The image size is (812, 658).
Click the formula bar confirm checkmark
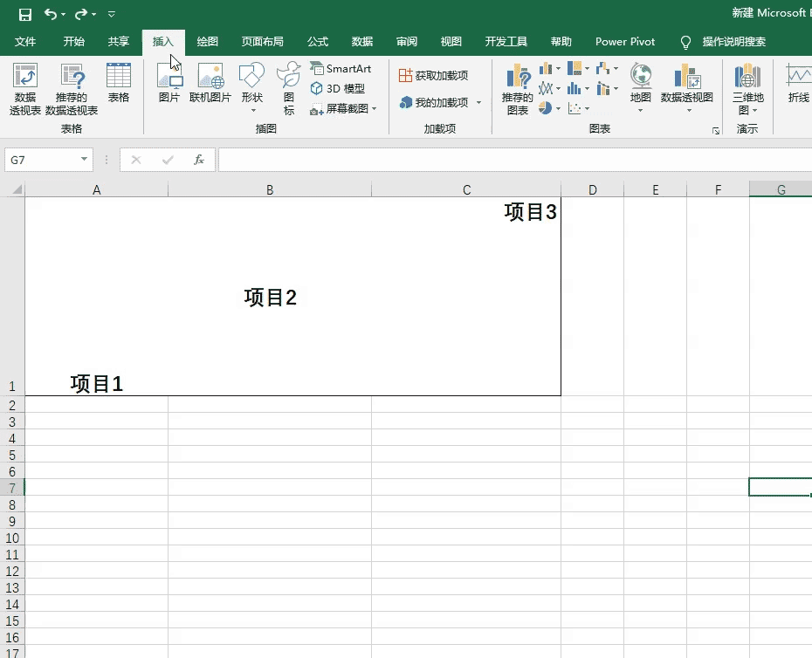tap(168, 160)
